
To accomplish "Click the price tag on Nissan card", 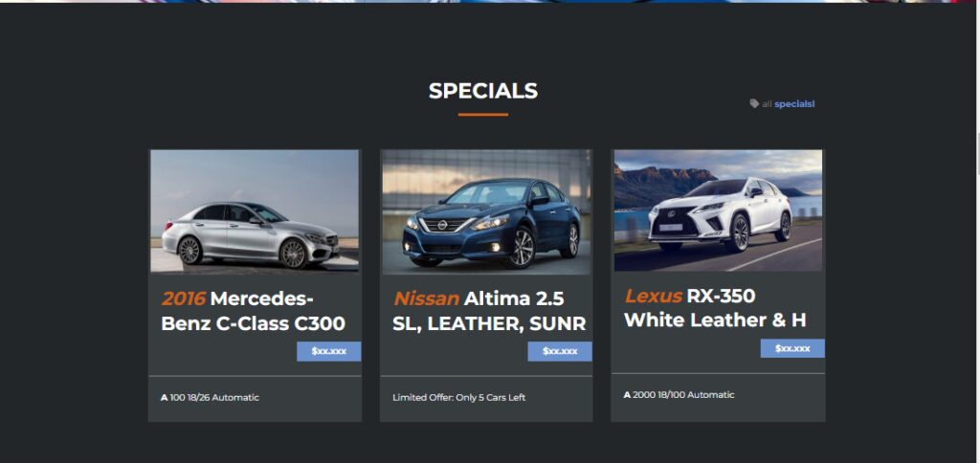I will click(560, 351).
